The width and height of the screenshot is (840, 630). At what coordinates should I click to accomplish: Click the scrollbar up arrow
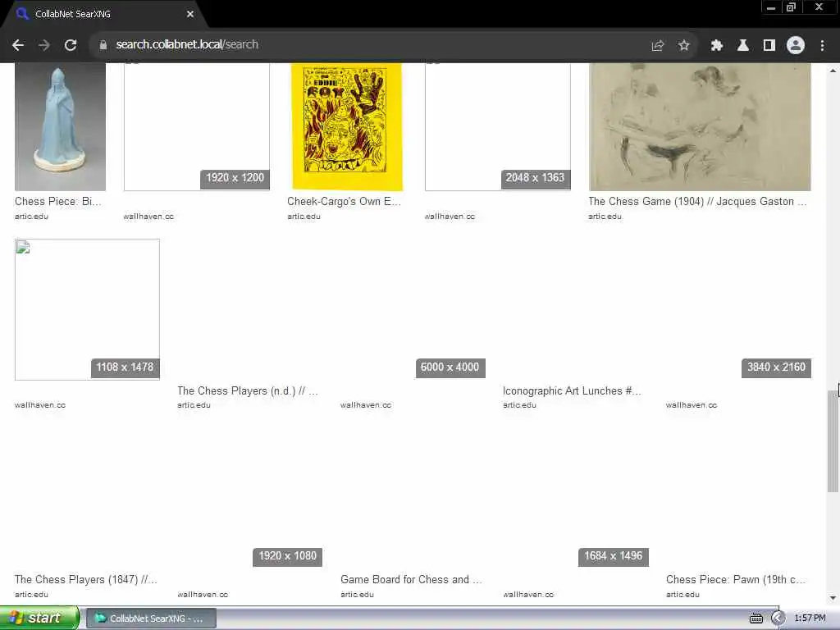point(833,71)
